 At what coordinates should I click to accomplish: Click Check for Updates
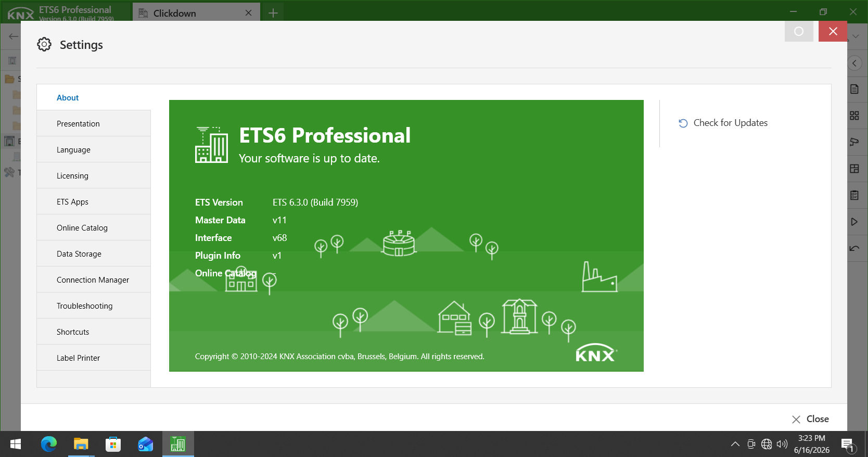click(x=723, y=123)
